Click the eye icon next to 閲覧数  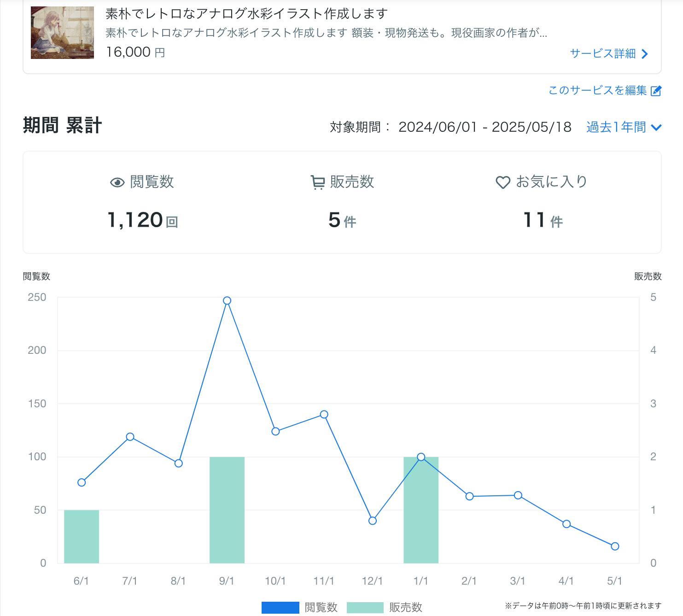[x=117, y=182]
